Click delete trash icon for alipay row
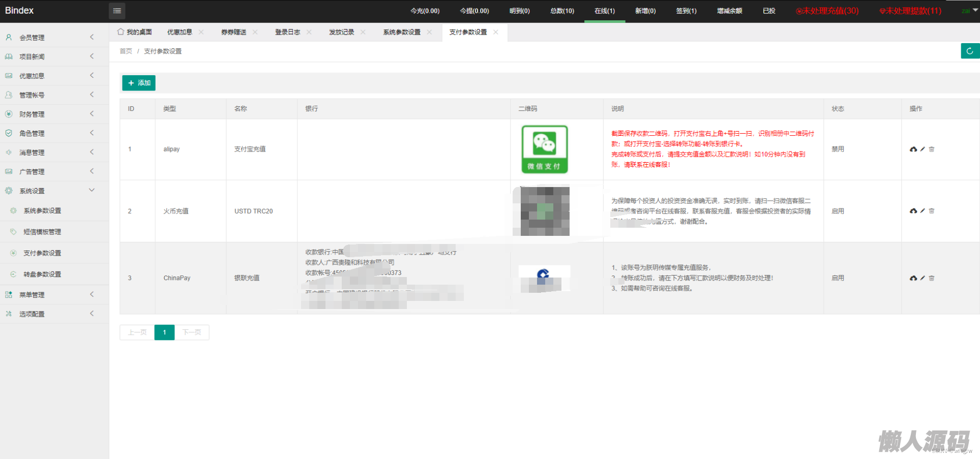Image resolution: width=980 pixels, height=459 pixels. pyautogui.click(x=932, y=149)
